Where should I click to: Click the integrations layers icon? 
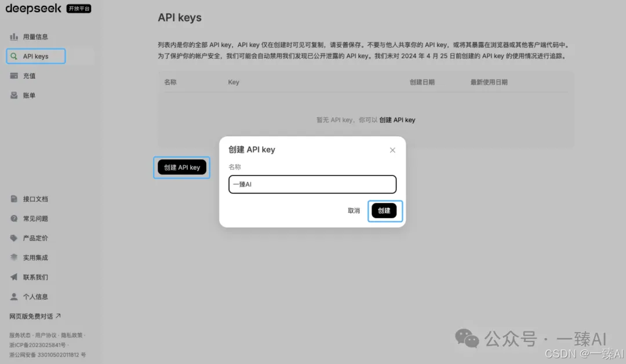coord(14,257)
